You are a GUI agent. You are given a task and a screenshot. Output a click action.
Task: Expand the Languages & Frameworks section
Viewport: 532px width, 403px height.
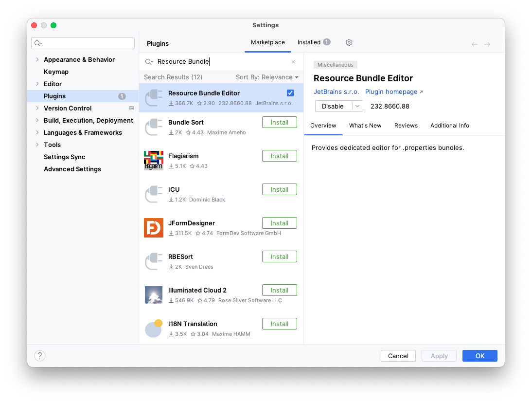37,132
